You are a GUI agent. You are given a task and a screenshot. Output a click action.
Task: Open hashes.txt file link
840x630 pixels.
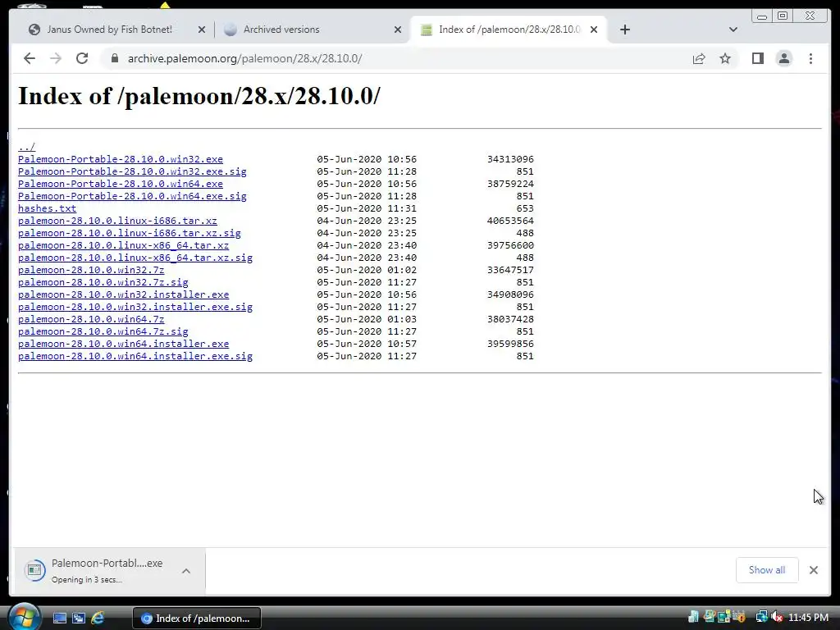pyautogui.click(x=47, y=208)
